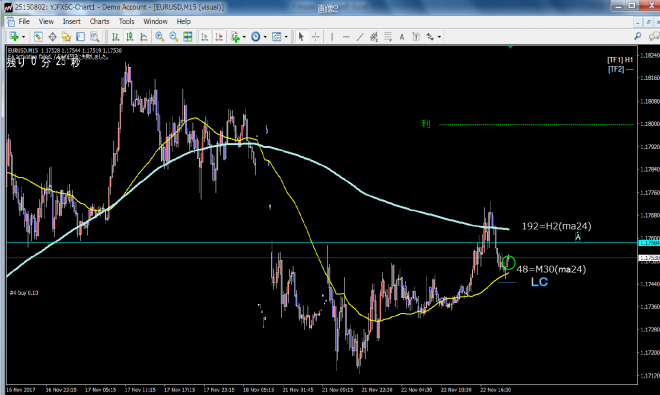Toggle candlestick chart mode
This screenshot has height=395, width=660.
click(x=130, y=37)
